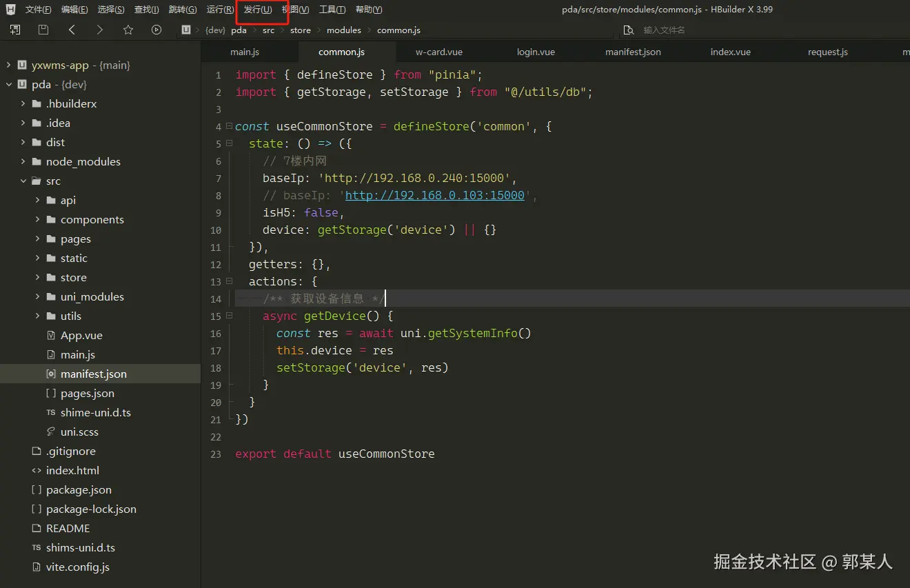Open the 运行(R) menu
The height and width of the screenshot is (588, 910).
pyautogui.click(x=220, y=10)
